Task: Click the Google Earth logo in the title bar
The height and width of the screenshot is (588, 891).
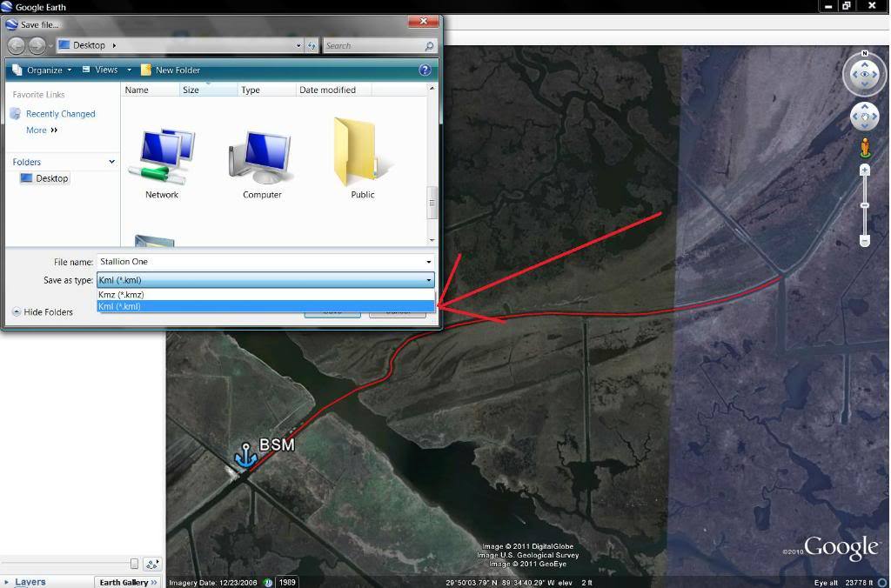Action: click(x=7, y=7)
